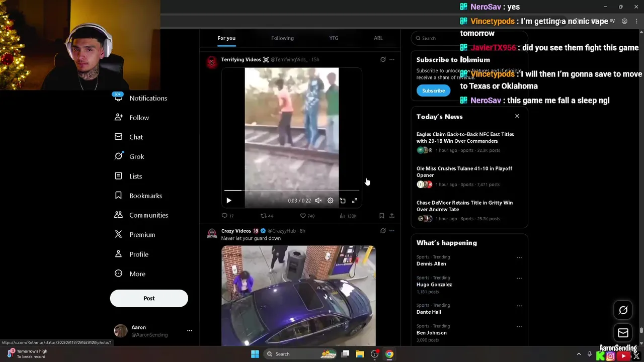Switch to the For you tab
This screenshot has width=644, height=362.
click(226, 38)
